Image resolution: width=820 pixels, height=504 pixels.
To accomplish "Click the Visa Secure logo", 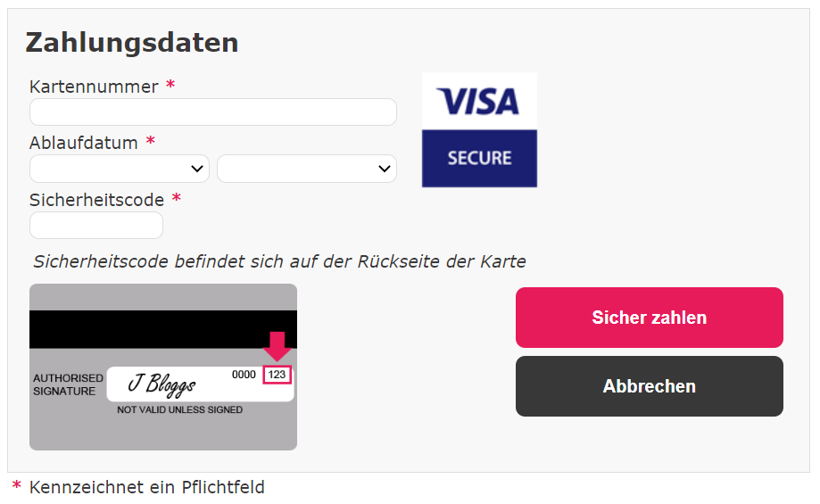I will coord(479,129).
